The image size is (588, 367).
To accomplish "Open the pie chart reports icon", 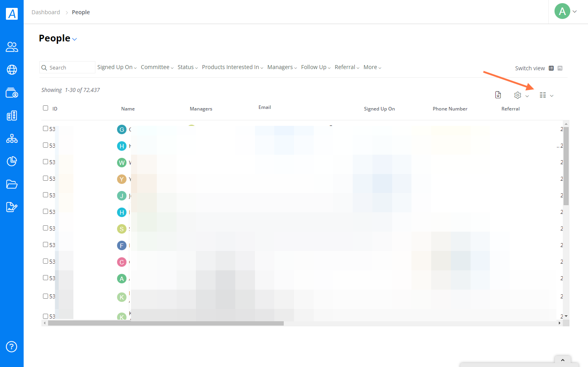I will (x=12, y=161).
